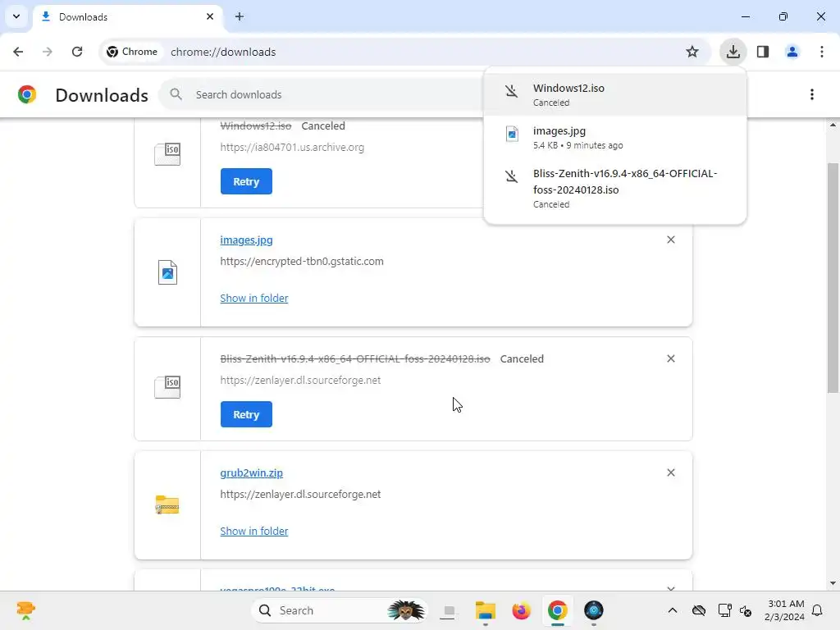Show hidden system tray icons
The height and width of the screenshot is (630, 840).
tap(673, 610)
